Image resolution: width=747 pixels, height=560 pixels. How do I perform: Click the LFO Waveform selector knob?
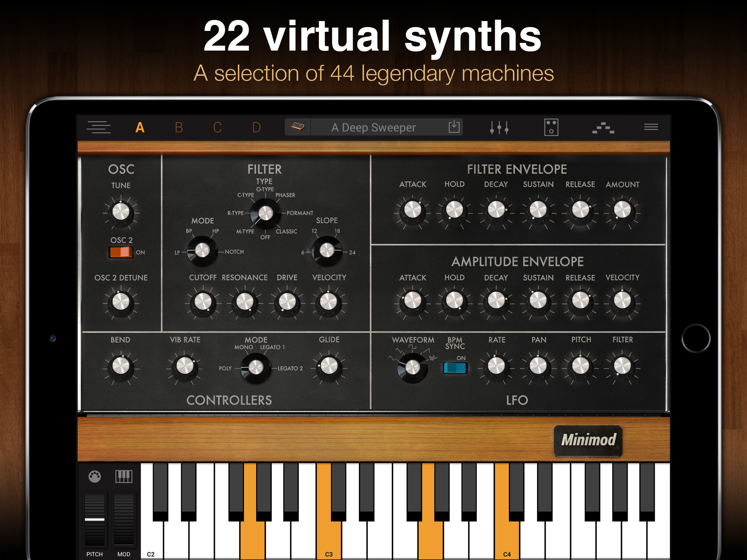pyautogui.click(x=412, y=367)
